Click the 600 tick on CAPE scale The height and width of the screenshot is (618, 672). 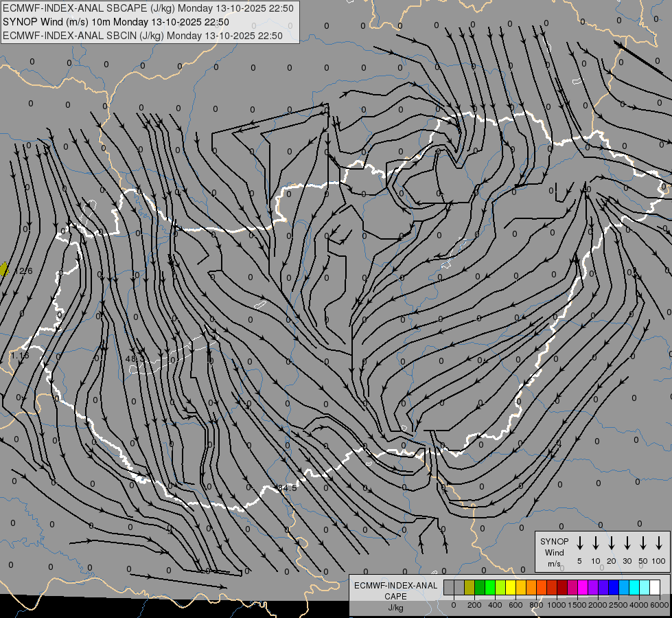pos(515,605)
